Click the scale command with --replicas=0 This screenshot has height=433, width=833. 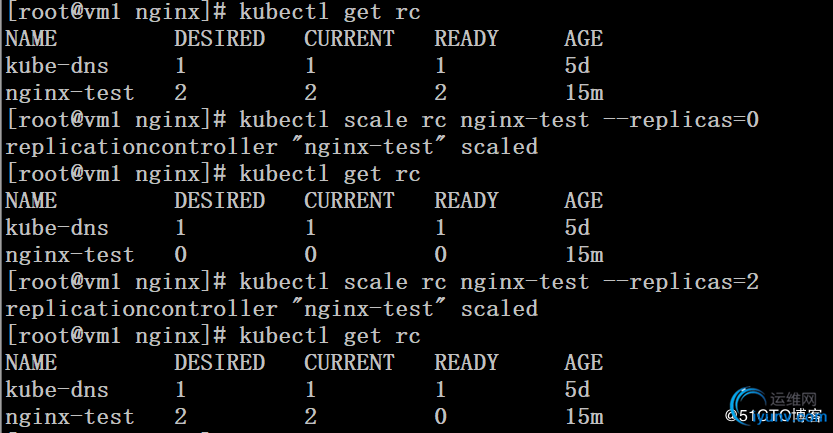[500, 120]
